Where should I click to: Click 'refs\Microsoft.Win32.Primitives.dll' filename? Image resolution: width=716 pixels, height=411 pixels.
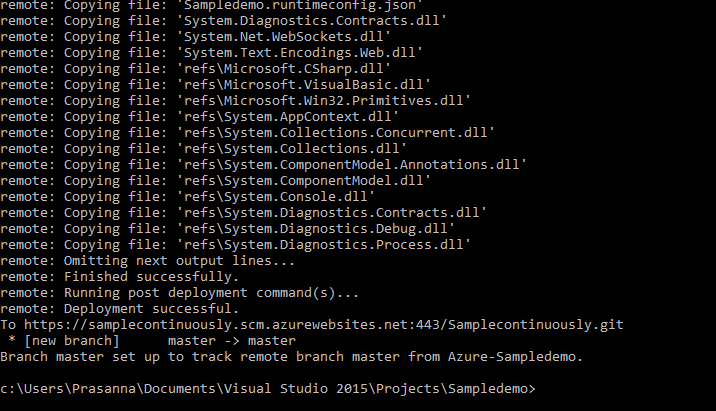324,101
